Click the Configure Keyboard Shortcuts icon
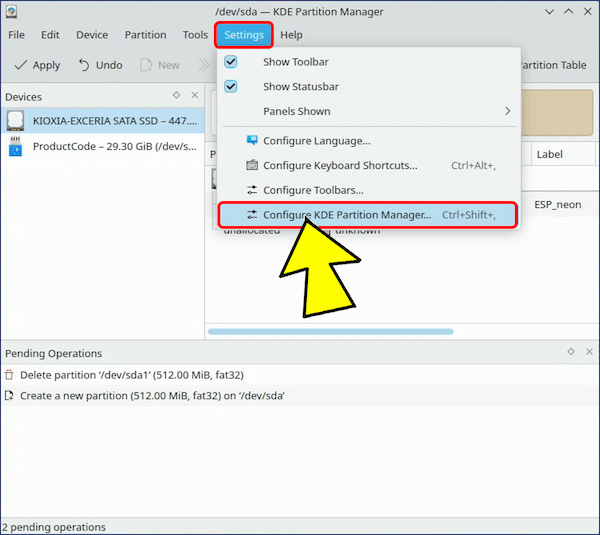 252,166
